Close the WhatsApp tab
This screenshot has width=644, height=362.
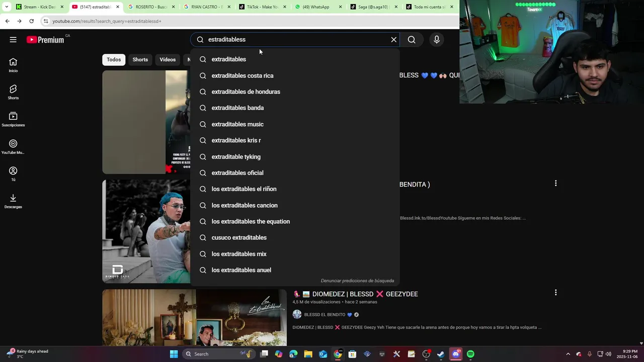click(340, 7)
